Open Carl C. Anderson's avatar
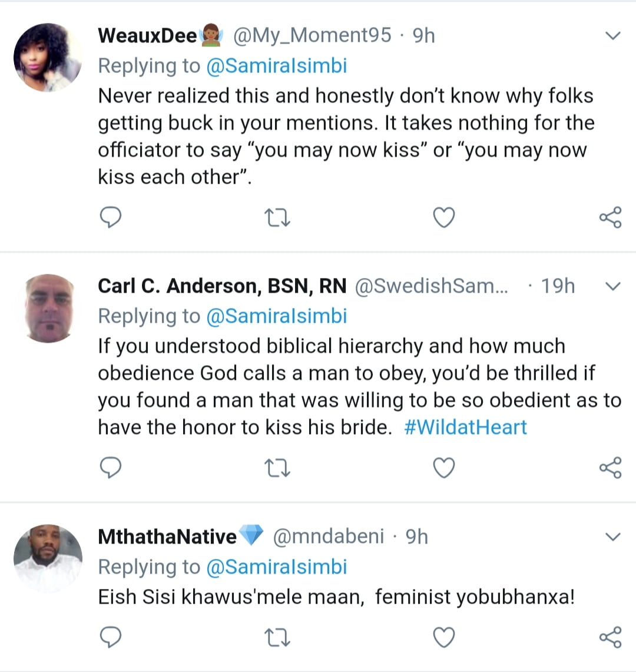This screenshot has height=672, width=636. point(48,308)
